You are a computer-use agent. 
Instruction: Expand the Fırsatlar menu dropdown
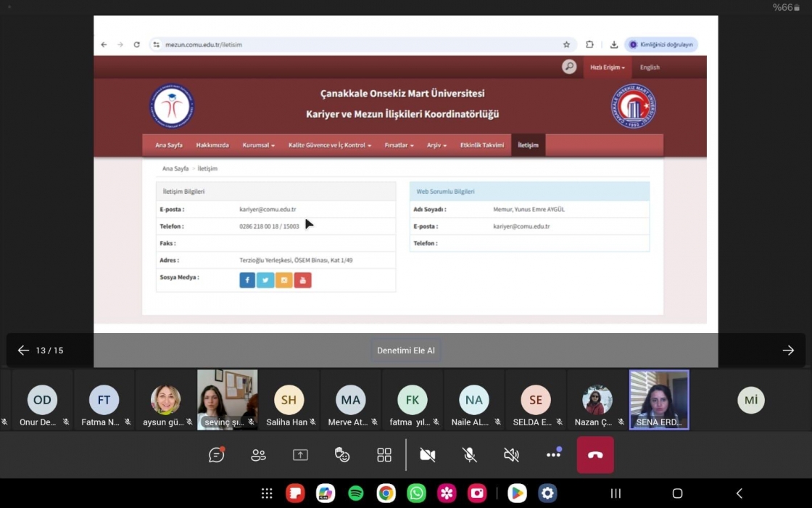pos(399,145)
